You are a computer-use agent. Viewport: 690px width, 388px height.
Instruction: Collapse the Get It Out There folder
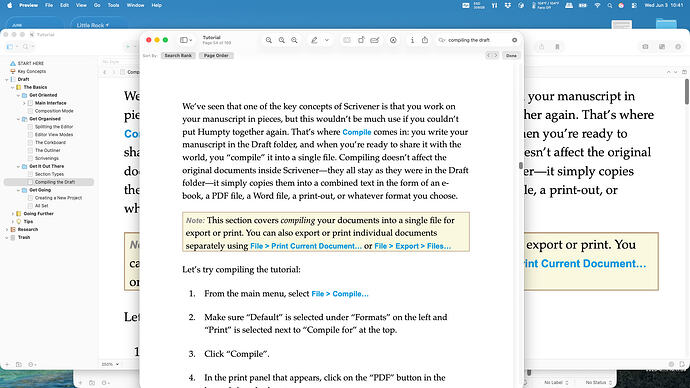pyautogui.click(x=18, y=166)
